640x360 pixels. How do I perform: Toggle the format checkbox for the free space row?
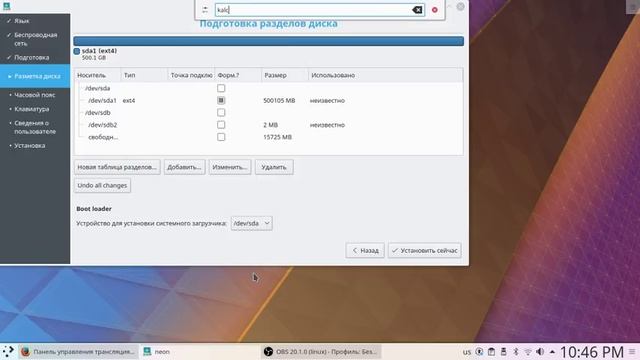click(x=221, y=137)
